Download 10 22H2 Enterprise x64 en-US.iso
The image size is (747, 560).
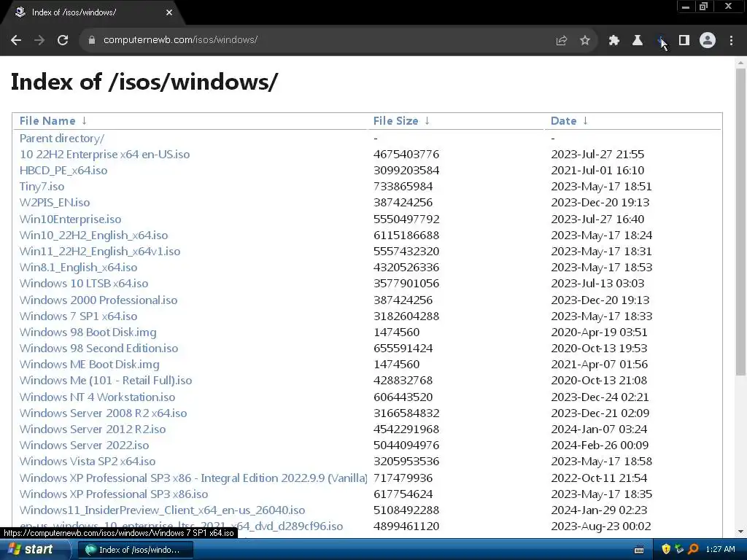click(x=104, y=155)
